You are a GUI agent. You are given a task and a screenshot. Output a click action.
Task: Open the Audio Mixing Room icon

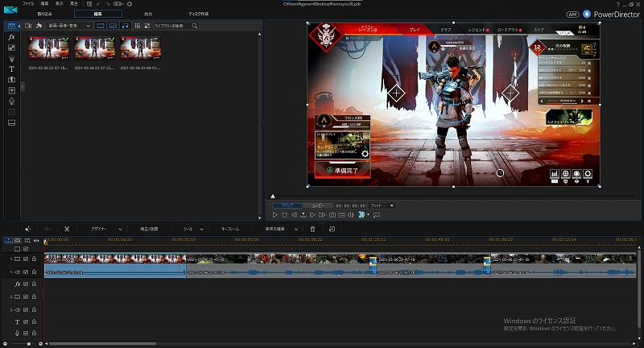click(11, 90)
